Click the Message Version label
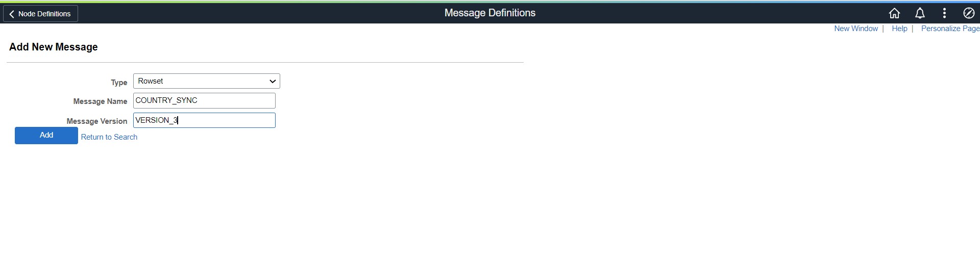This screenshot has width=980, height=266. [97, 121]
